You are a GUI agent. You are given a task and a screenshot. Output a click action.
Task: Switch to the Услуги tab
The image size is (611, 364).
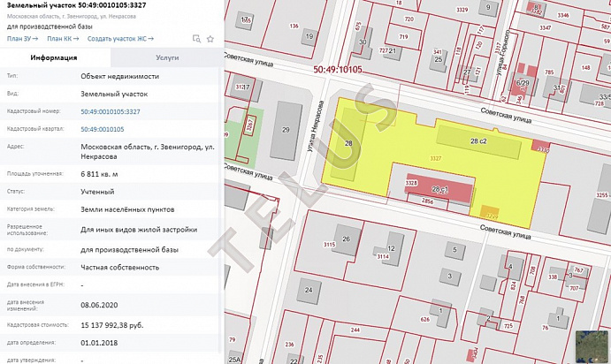tap(167, 57)
